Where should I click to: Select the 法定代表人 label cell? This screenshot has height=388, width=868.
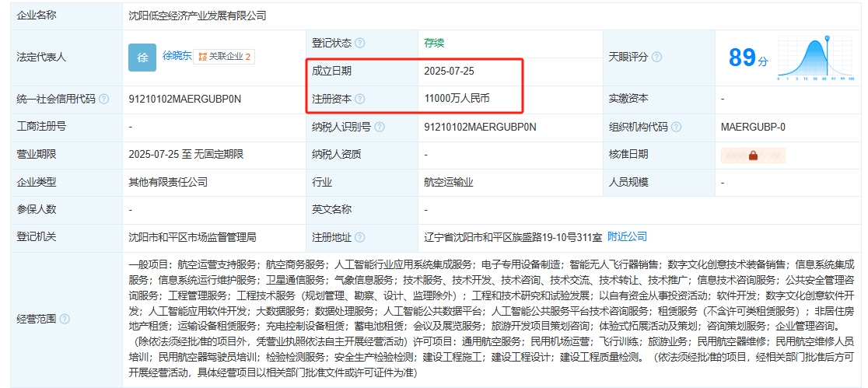pyautogui.click(x=66, y=58)
